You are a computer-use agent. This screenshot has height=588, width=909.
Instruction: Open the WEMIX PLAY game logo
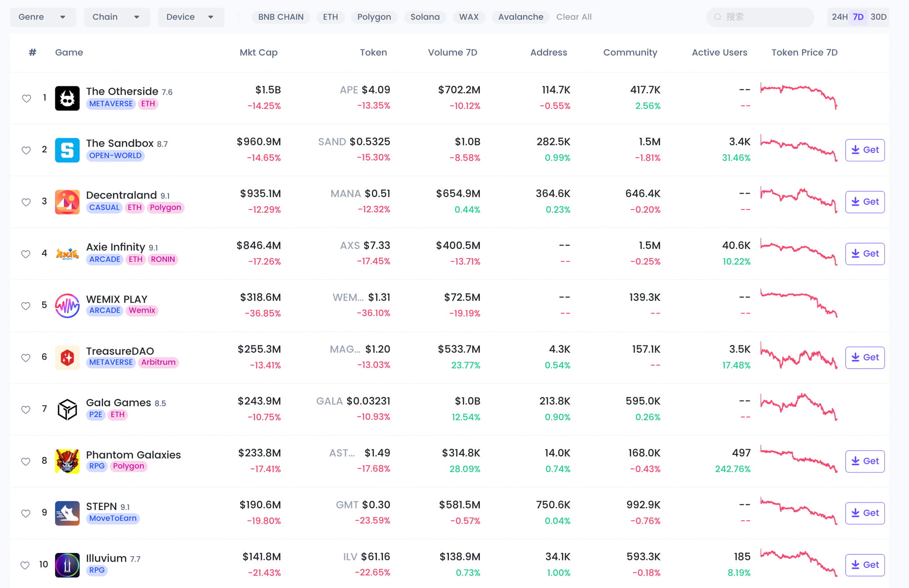(x=67, y=305)
